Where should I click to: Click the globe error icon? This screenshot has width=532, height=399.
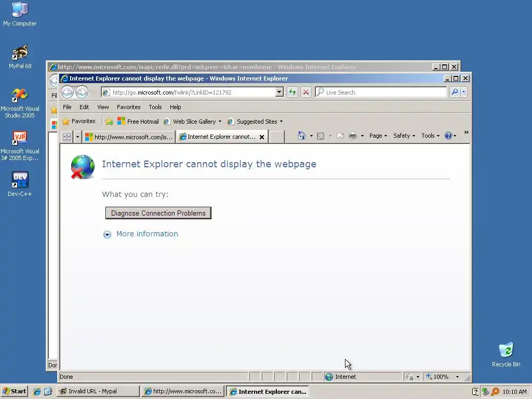tap(83, 167)
